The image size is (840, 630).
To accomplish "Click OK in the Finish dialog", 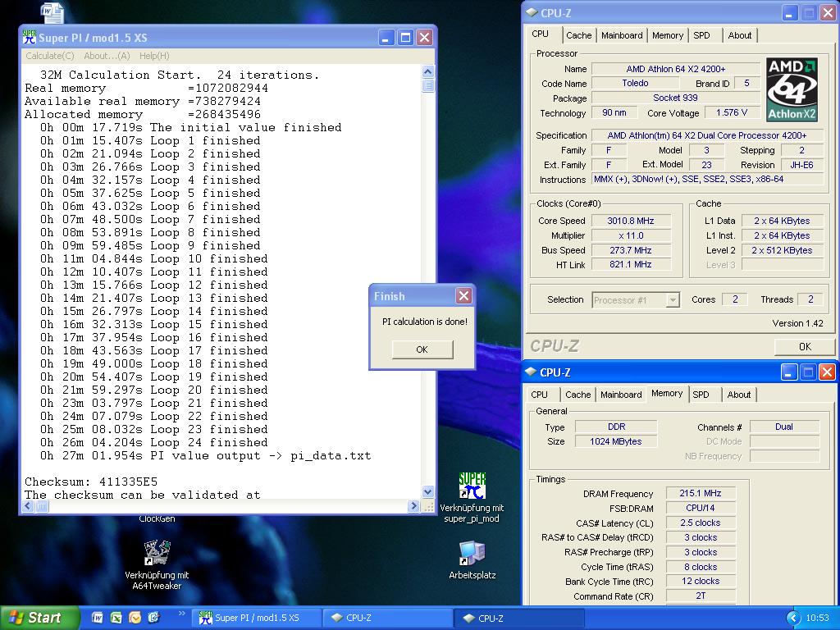I will pyautogui.click(x=422, y=349).
